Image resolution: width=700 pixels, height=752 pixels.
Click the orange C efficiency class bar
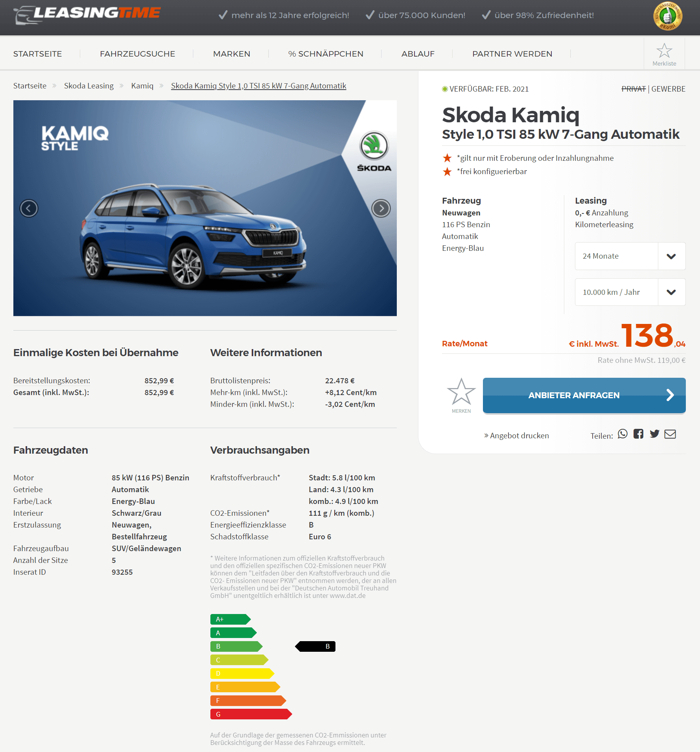(239, 660)
